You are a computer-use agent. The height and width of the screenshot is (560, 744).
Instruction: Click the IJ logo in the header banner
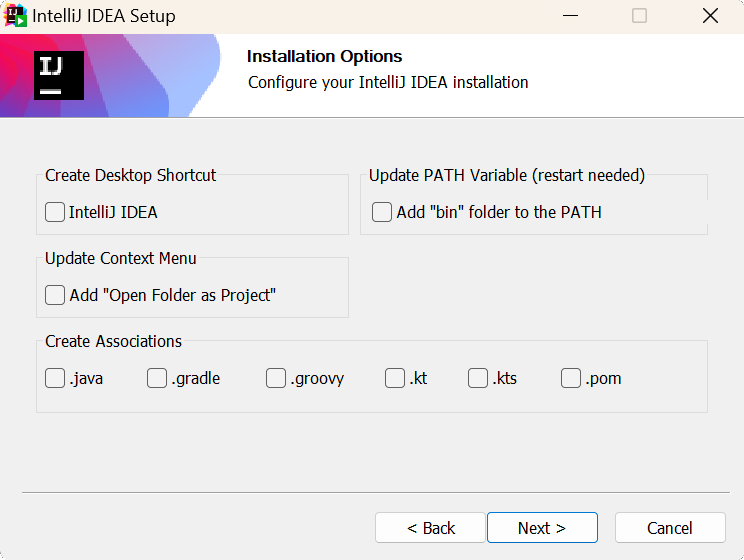tap(59, 75)
